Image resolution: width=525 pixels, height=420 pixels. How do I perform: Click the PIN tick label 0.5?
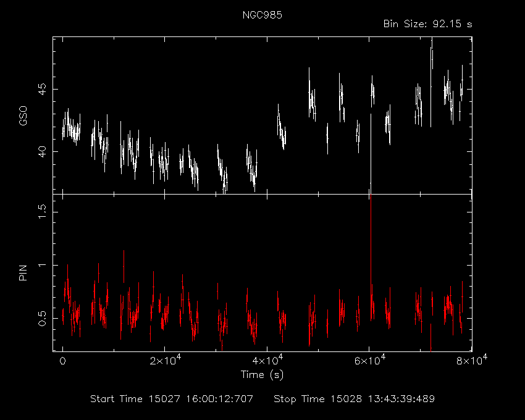[42, 318]
